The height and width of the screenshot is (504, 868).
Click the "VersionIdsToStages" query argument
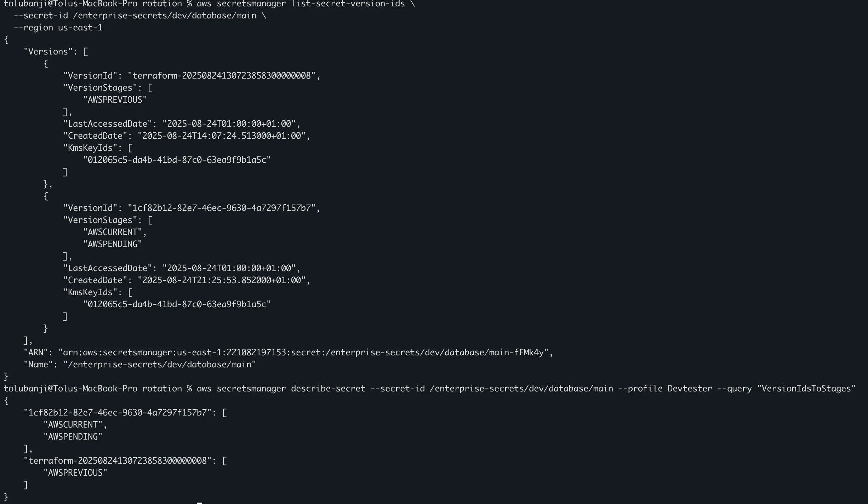(x=806, y=389)
